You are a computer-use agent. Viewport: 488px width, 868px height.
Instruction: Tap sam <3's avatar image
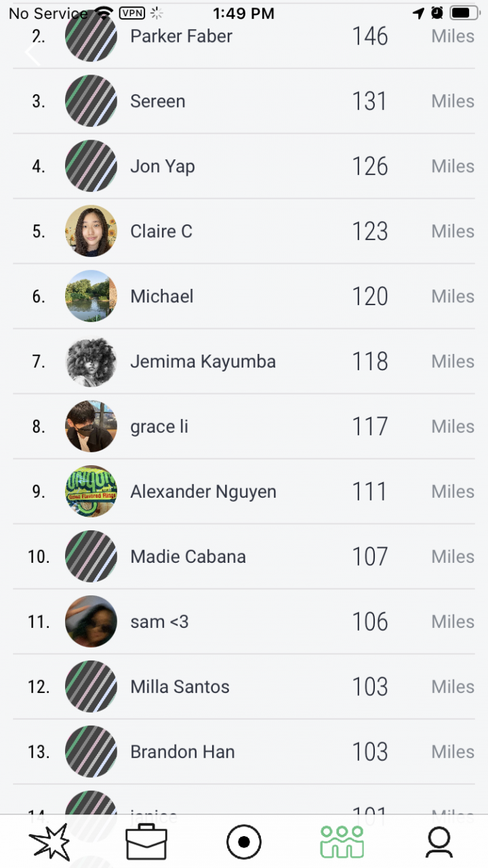coord(91,622)
